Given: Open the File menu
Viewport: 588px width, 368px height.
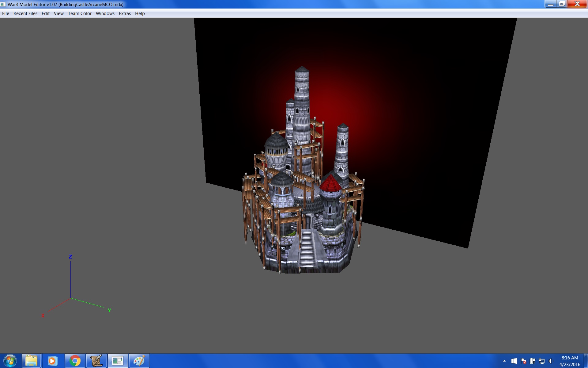Looking at the screenshot, I should [6, 13].
